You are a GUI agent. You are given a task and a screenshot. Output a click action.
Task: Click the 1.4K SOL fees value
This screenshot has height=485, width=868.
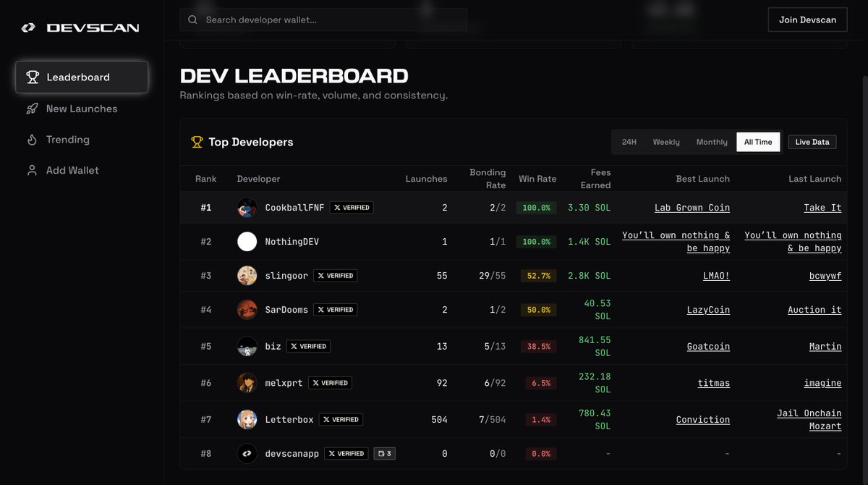coord(590,242)
